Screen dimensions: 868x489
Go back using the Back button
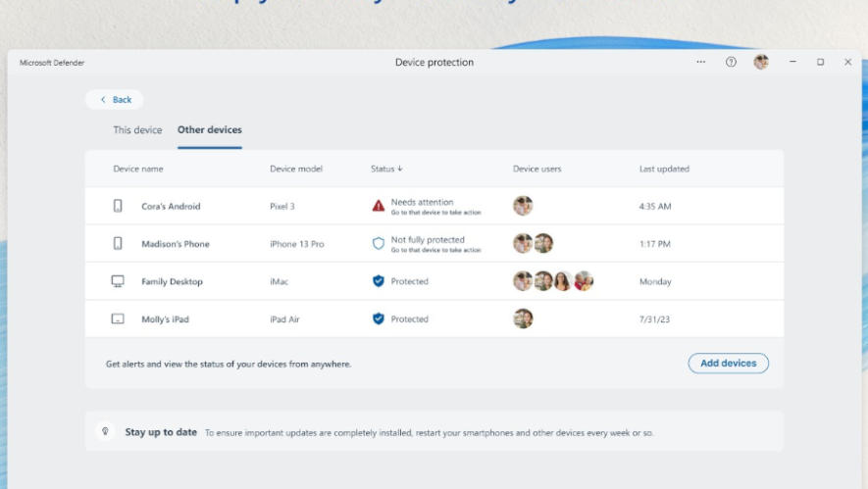pos(115,100)
